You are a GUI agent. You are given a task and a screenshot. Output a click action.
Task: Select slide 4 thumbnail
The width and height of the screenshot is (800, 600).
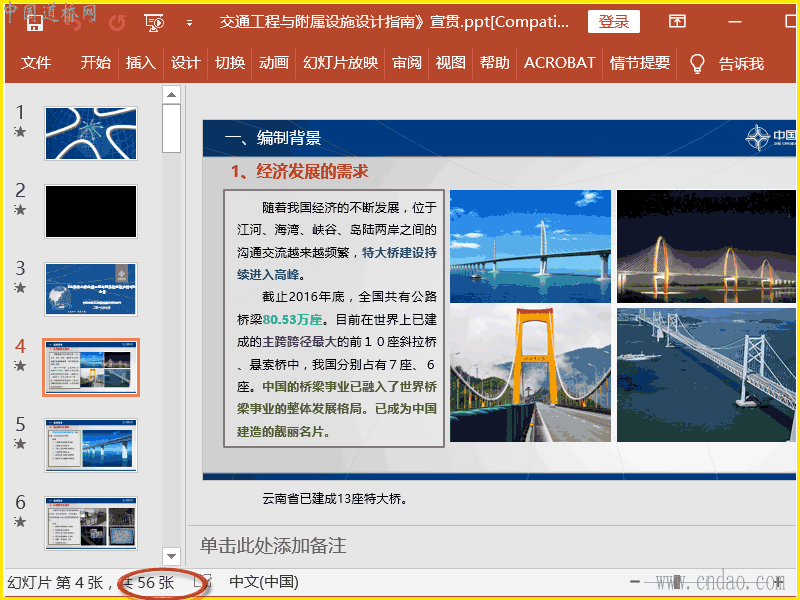click(x=91, y=367)
